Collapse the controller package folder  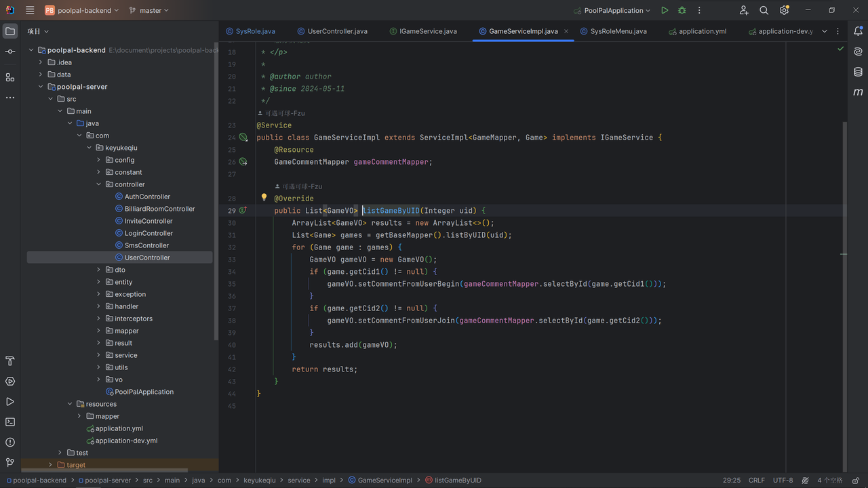coord(99,184)
